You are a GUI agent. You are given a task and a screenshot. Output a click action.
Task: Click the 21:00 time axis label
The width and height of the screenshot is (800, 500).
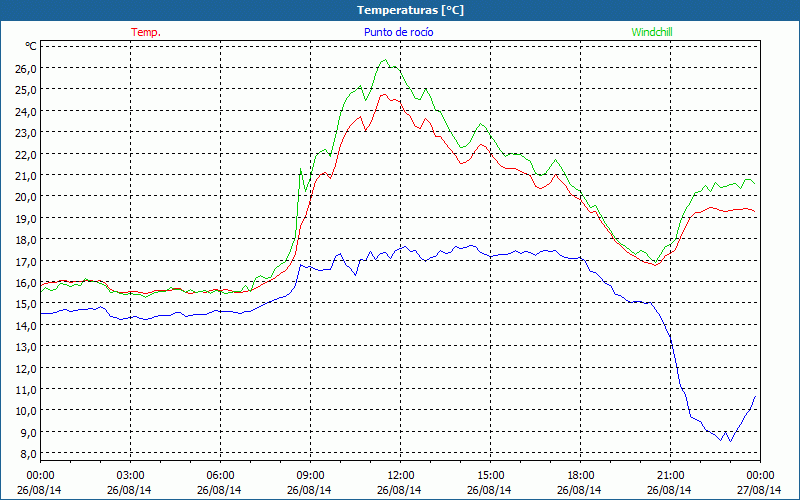[670, 476]
